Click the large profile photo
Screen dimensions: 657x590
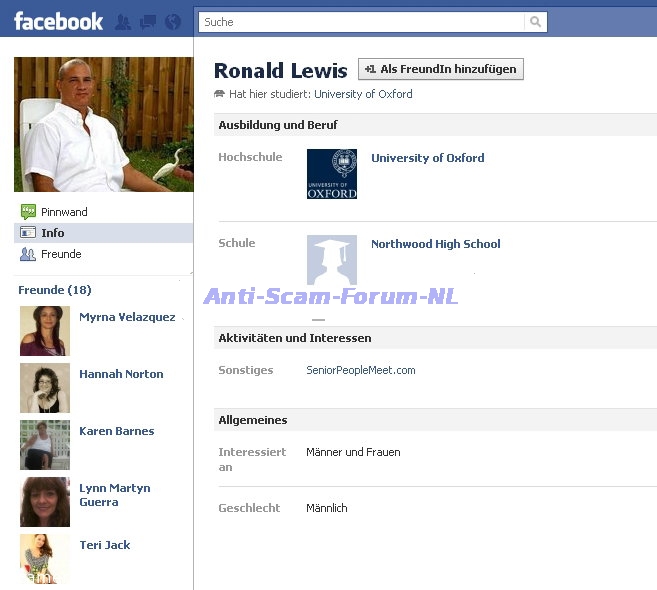click(x=103, y=124)
